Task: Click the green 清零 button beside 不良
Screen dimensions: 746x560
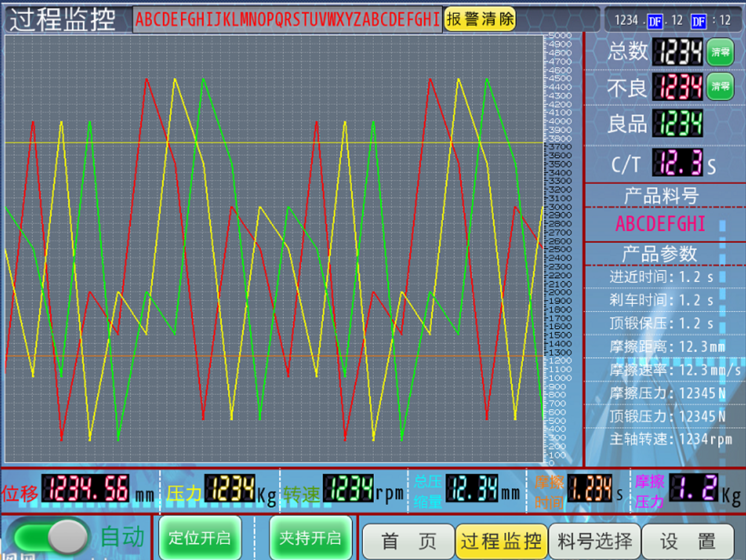Action: point(720,87)
